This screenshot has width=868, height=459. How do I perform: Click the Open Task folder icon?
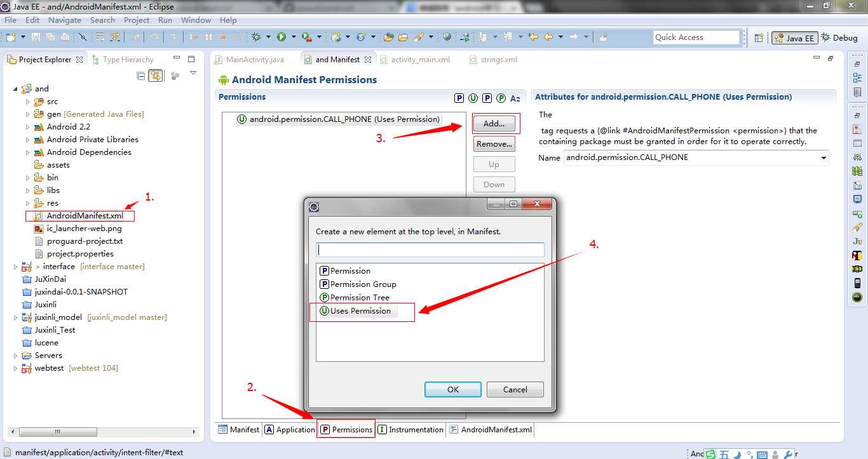pos(403,37)
